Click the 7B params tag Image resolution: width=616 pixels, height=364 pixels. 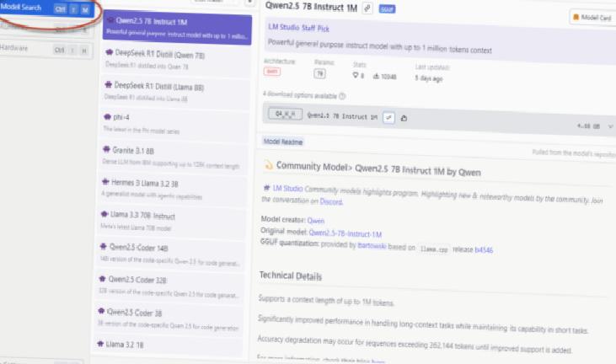(x=319, y=73)
